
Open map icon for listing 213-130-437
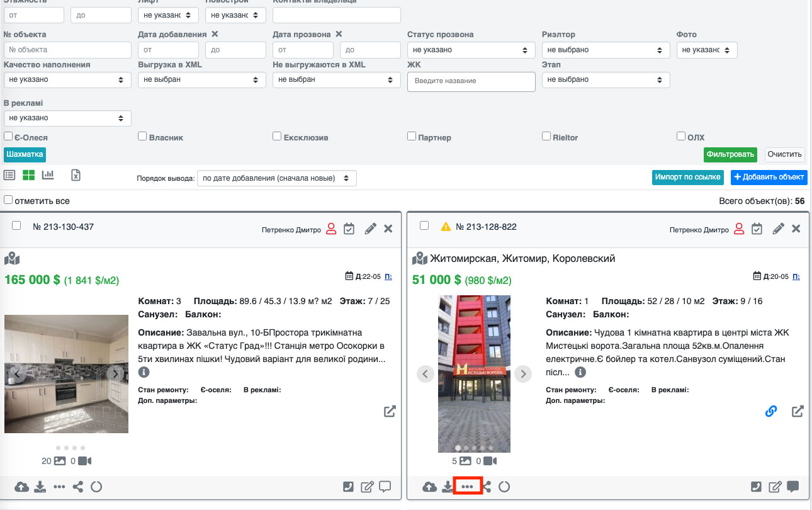coord(12,259)
